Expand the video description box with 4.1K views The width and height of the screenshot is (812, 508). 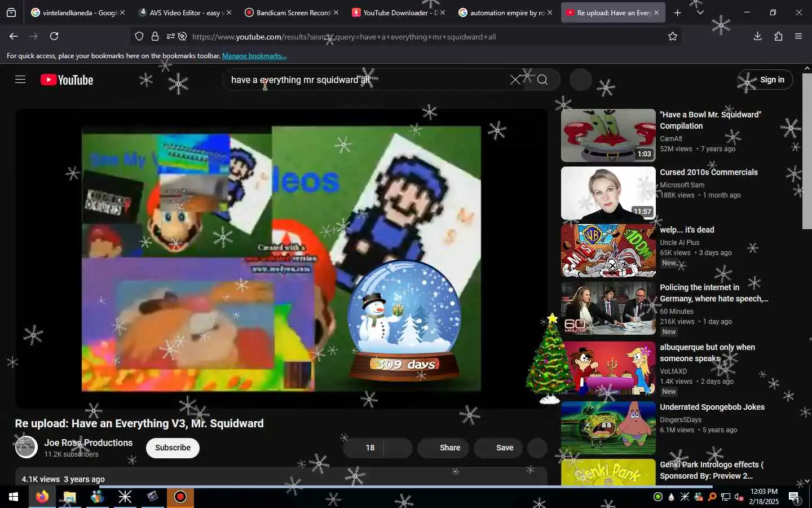pos(281,477)
